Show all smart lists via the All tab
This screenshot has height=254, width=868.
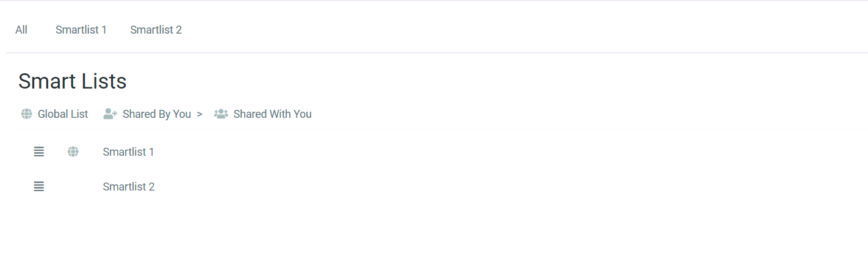point(21,30)
